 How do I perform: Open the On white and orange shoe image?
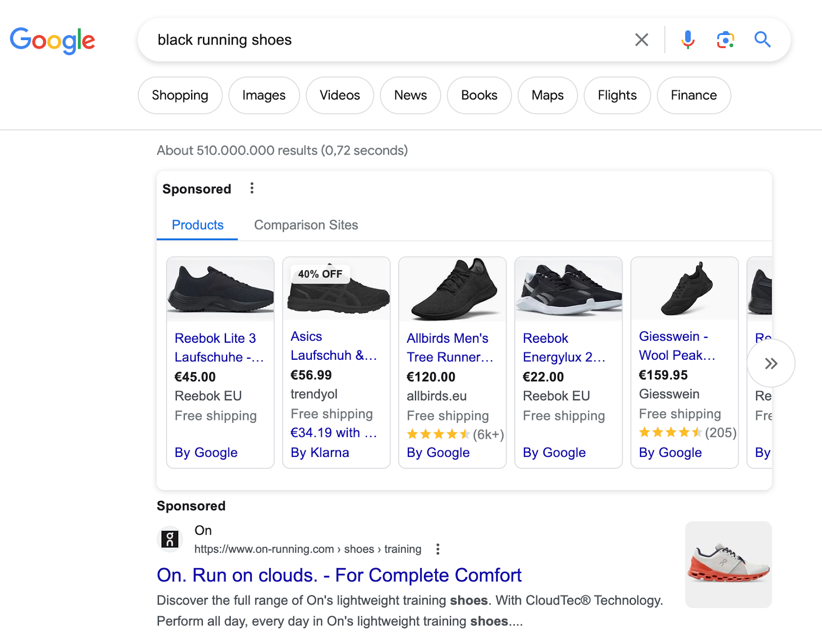pos(728,564)
